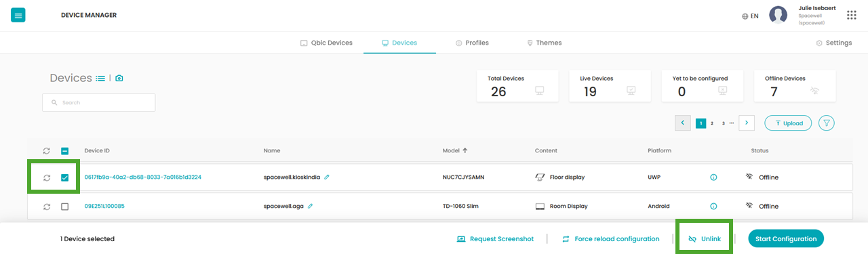Sort by Name column header
Screen dimensions: 868x254
click(x=272, y=150)
